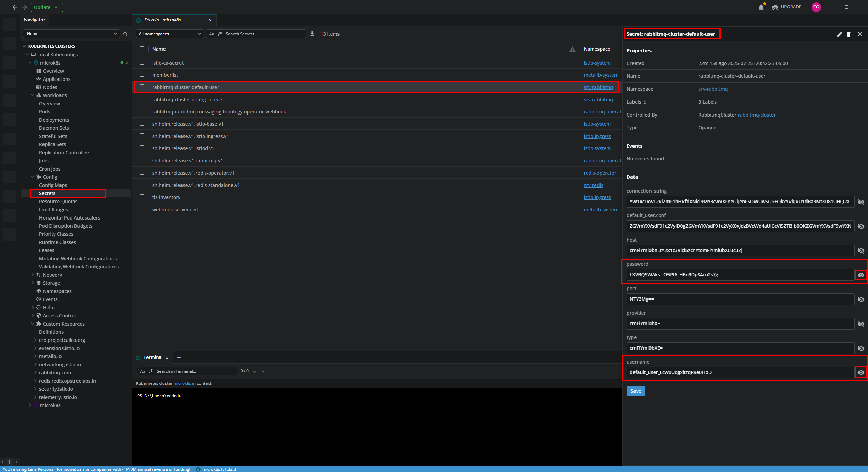Open Deployments under Workloads

[x=54, y=120]
